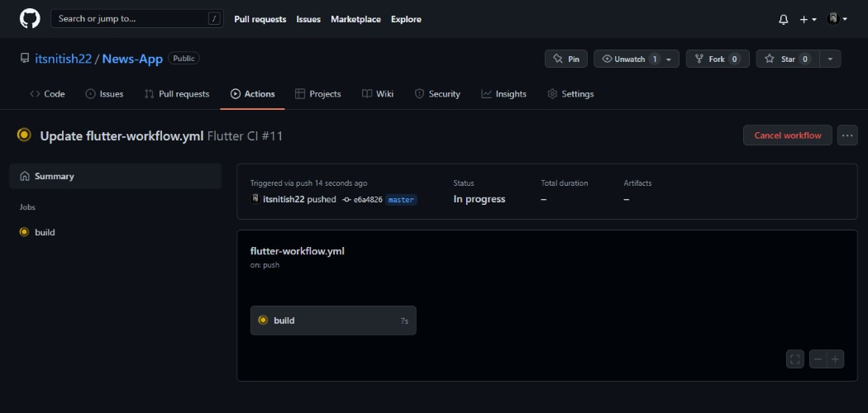Click the Flutter CI #11 run label
The width and height of the screenshot is (868, 413).
pos(246,136)
